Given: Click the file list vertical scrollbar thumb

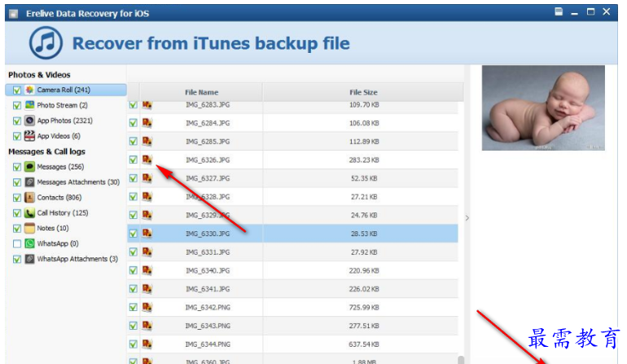Looking at the screenshot, I should pyautogui.click(x=461, y=360).
